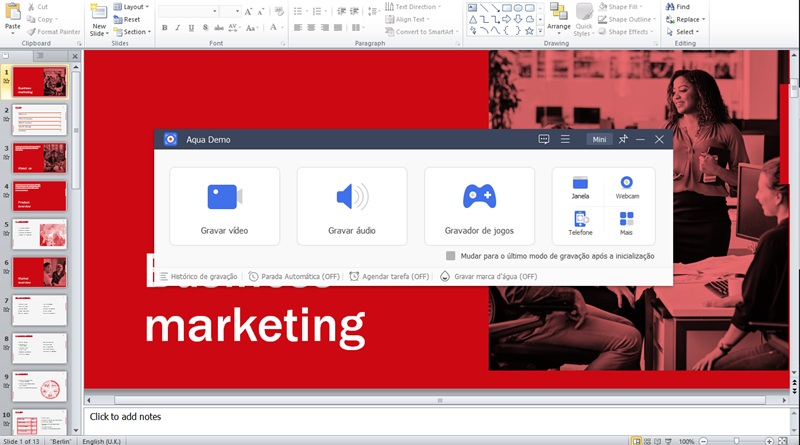The height and width of the screenshot is (445, 800).
Task: Select slide 3 thumbnail
Action: 39,158
